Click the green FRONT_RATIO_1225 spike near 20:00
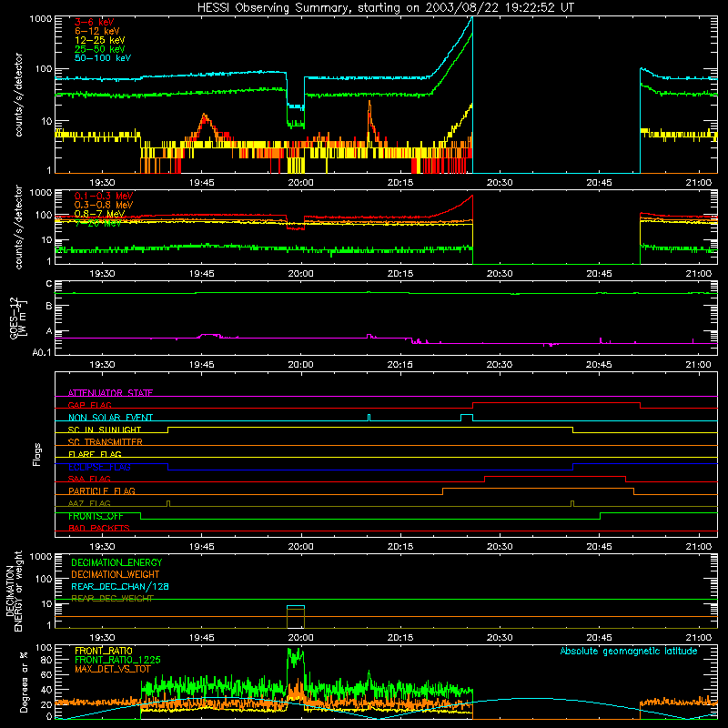This screenshot has height=728, width=728. point(296,658)
